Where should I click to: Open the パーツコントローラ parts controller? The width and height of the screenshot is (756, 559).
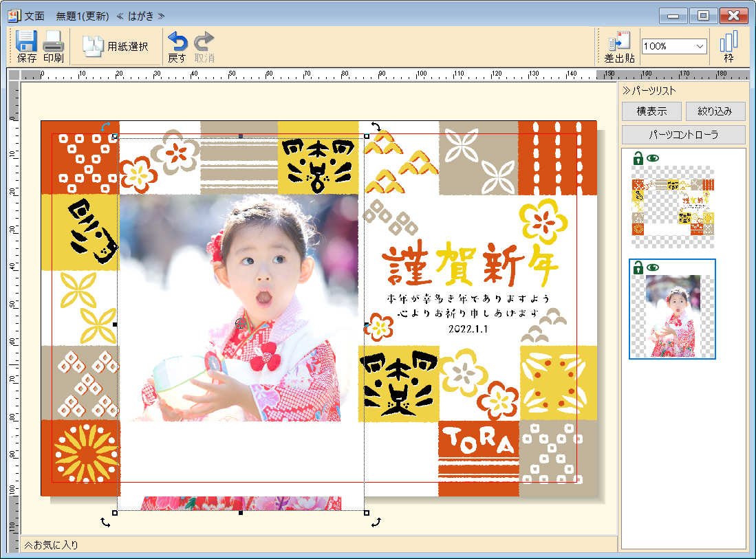click(683, 135)
